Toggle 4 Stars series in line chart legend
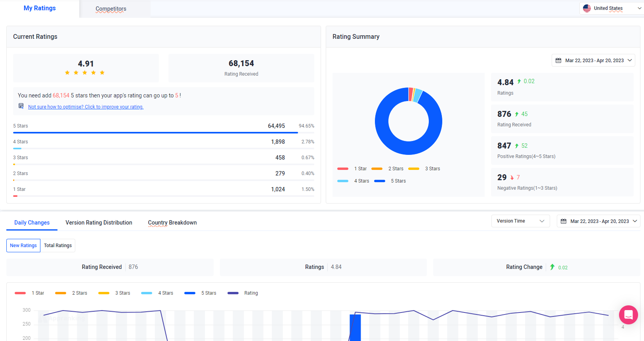Image resolution: width=644 pixels, height=341 pixels. point(157,293)
